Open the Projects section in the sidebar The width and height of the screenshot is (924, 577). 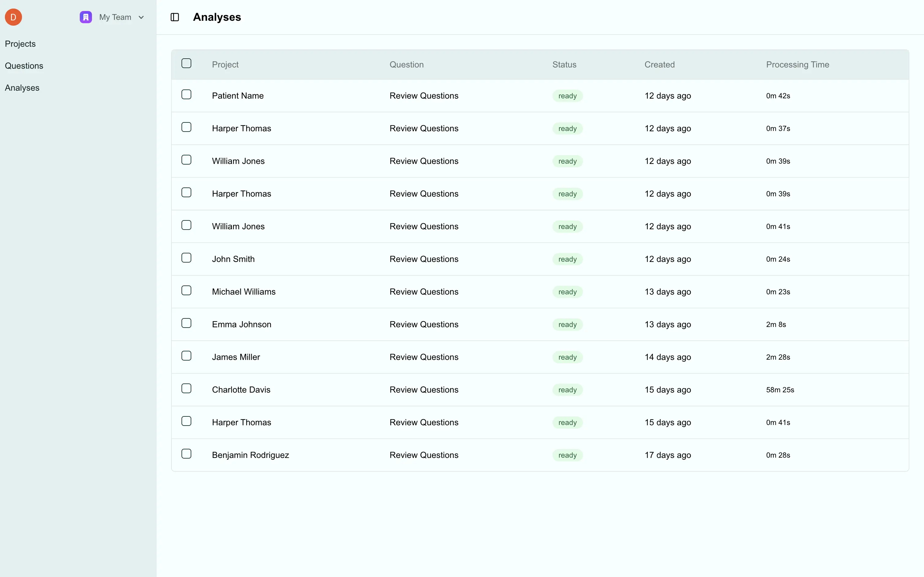[x=20, y=43]
